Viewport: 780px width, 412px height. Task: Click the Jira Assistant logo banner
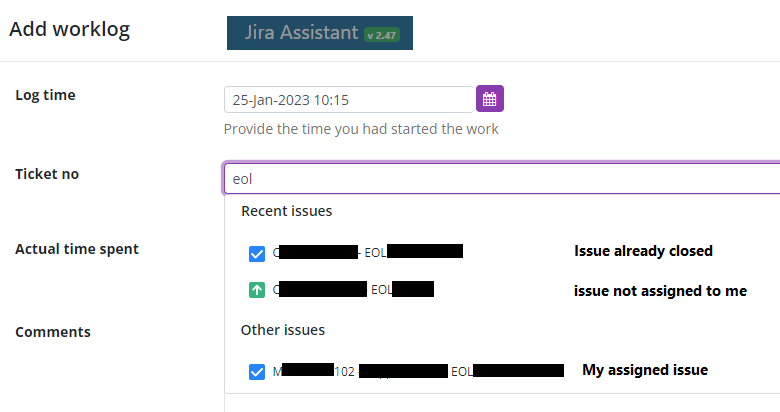pos(320,33)
